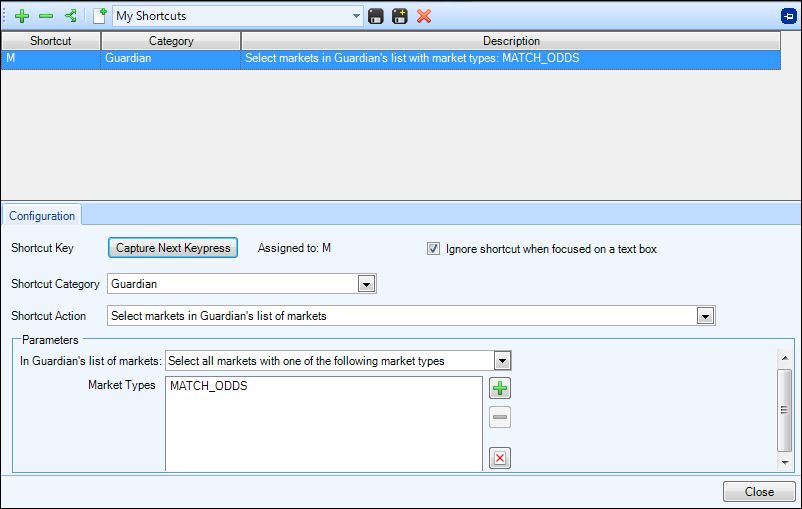Sort by the Category column header
This screenshot has width=802, height=509.
pyautogui.click(x=171, y=41)
